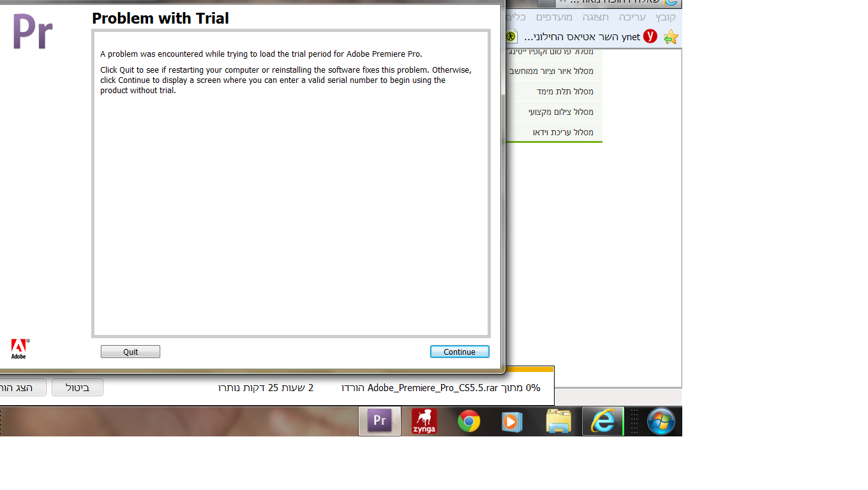The image size is (868, 490).
Task: Click the red ynet favicon
Action: coord(650,36)
